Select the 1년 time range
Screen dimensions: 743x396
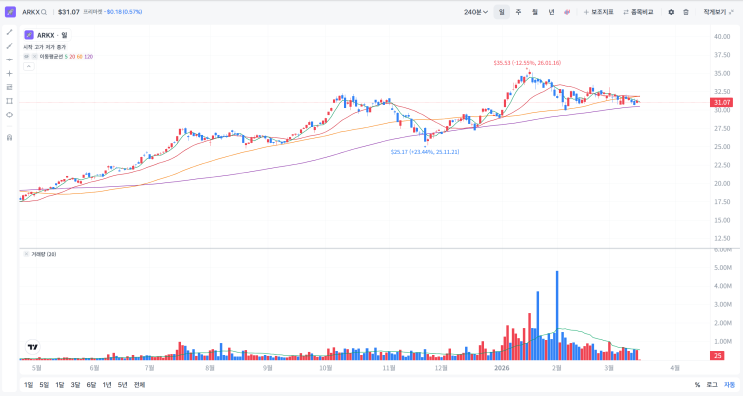click(107, 385)
